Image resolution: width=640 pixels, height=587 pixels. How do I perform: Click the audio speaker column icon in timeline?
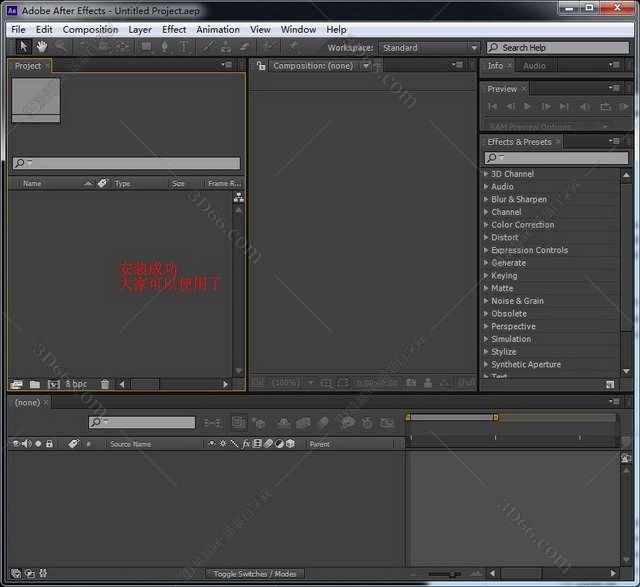coord(26,443)
